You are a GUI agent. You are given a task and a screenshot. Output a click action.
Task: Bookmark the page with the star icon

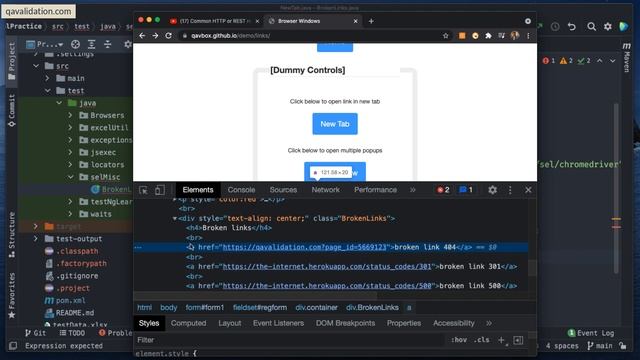[x=445, y=36]
